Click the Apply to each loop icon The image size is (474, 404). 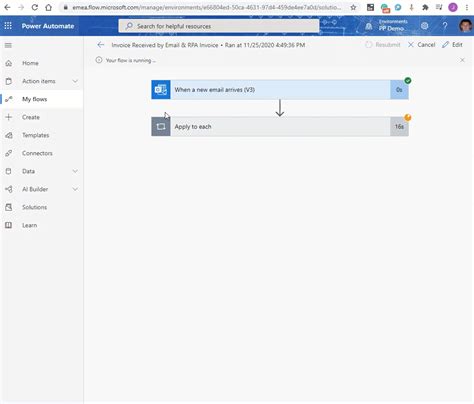pos(161,126)
